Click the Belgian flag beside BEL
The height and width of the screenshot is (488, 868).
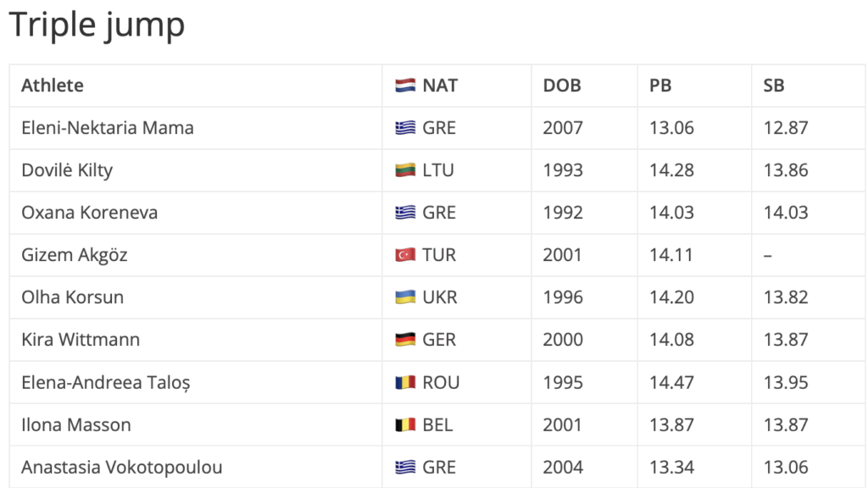pyautogui.click(x=405, y=424)
